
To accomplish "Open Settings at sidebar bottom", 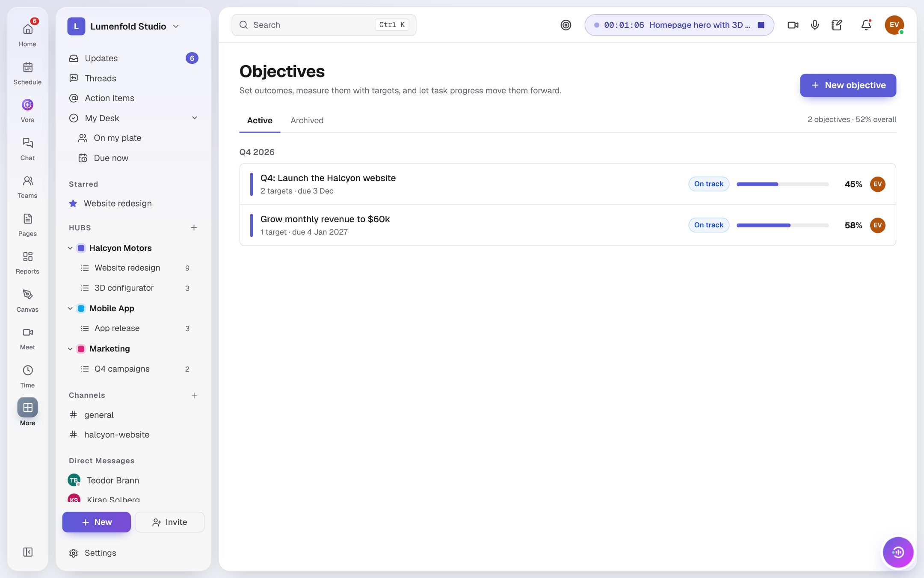I will (x=133, y=553).
